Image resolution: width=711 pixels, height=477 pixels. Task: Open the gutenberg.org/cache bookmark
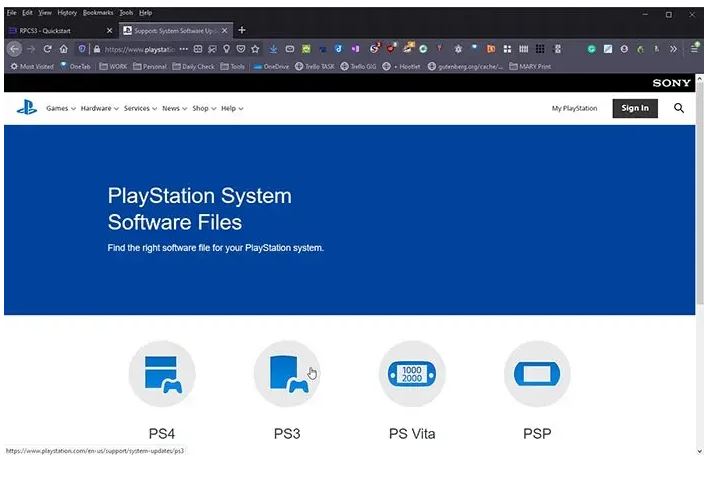[x=465, y=66]
